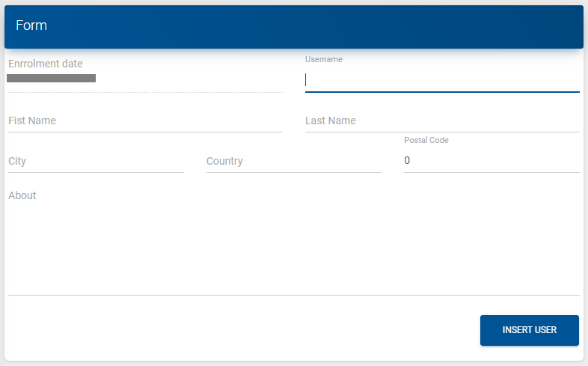The height and width of the screenshot is (366, 588).
Task: Click the Username input field
Action: [x=442, y=80]
